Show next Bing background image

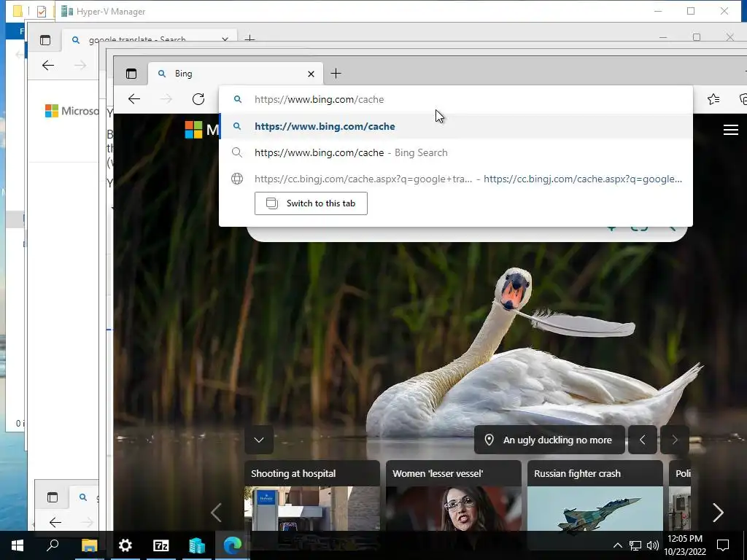coord(675,440)
